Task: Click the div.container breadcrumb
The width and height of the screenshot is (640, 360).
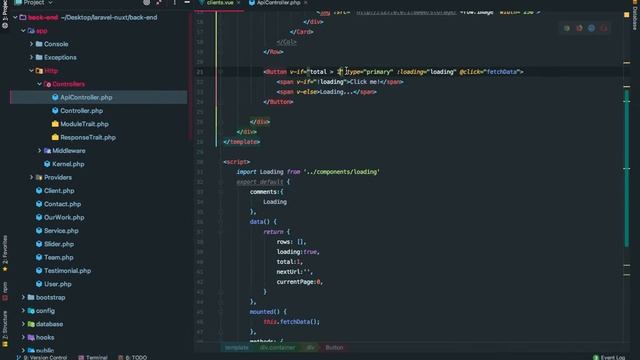Action: click(x=278, y=348)
